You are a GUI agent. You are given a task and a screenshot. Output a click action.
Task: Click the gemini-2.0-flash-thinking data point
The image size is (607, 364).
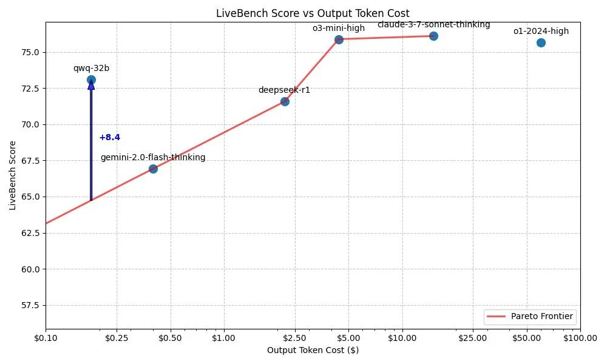point(154,169)
